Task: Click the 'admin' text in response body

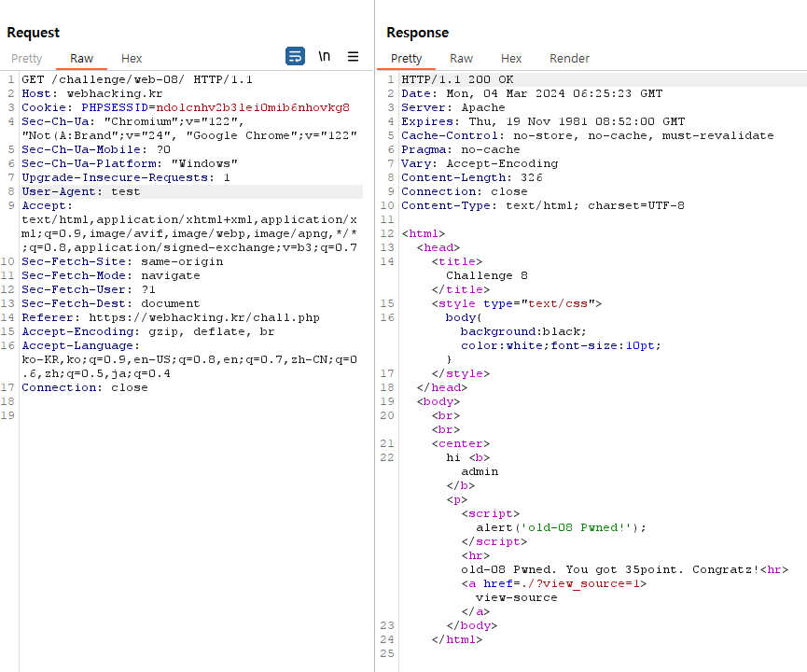Action: (480, 471)
